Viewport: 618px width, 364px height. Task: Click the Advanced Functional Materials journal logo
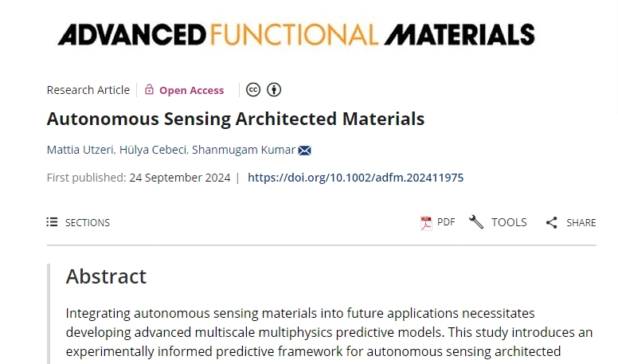click(x=296, y=34)
